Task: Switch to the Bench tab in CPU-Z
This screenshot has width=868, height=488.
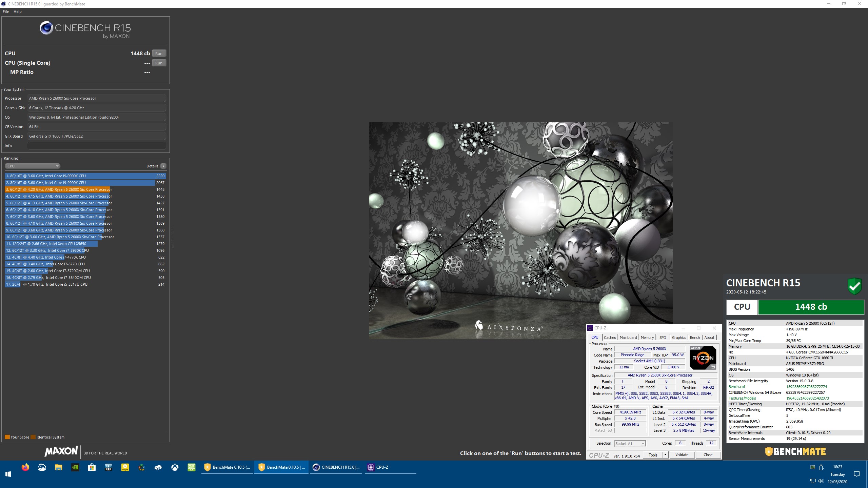Action: [695, 338]
